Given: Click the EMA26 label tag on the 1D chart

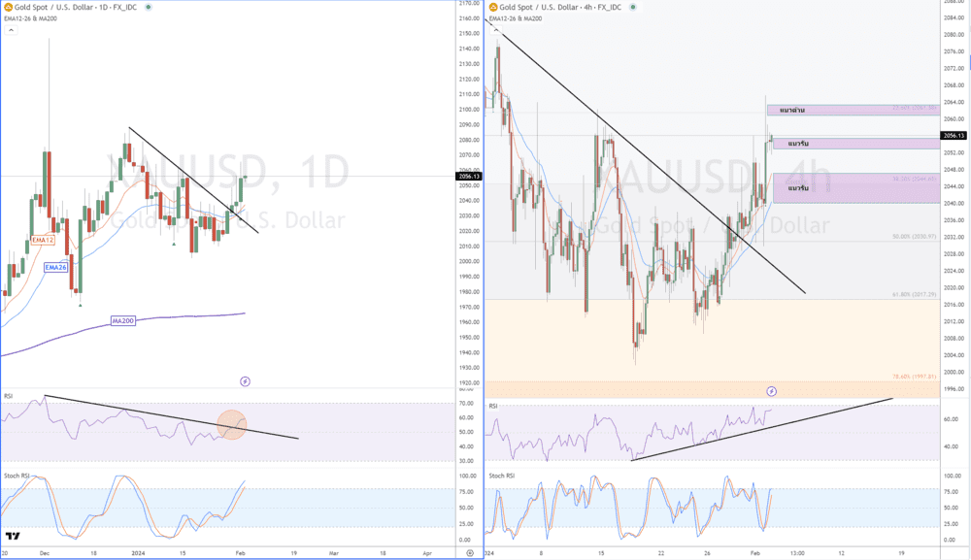Looking at the screenshot, I should tap(54, 267).
